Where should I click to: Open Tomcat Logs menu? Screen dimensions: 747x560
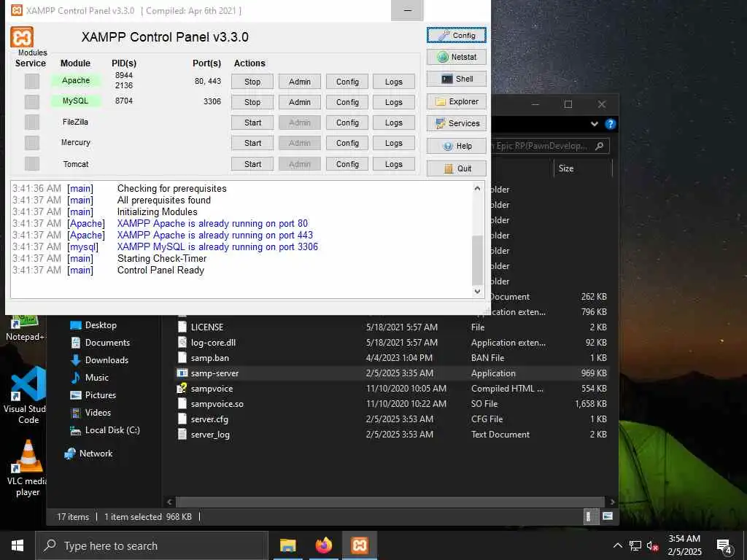(394, 164)
